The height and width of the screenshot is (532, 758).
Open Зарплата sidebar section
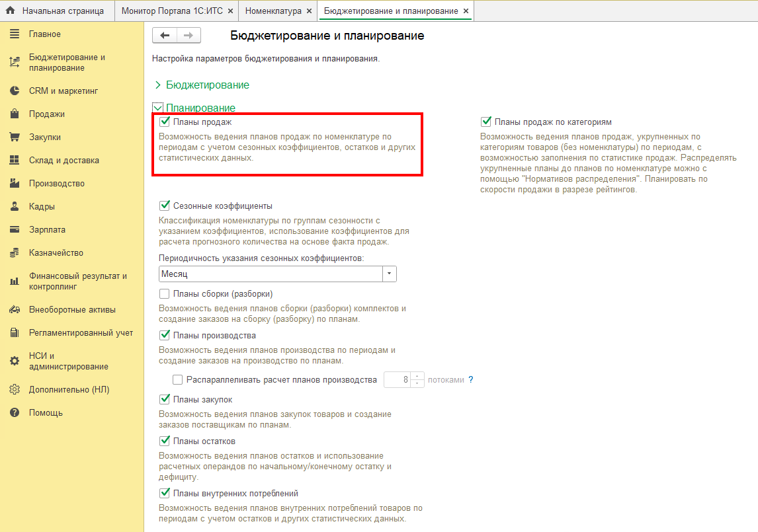coord(47,229)
